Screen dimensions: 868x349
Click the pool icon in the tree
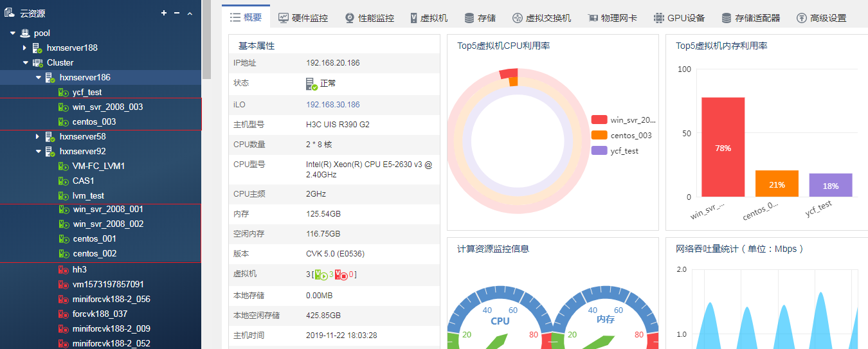coord(25,33)
